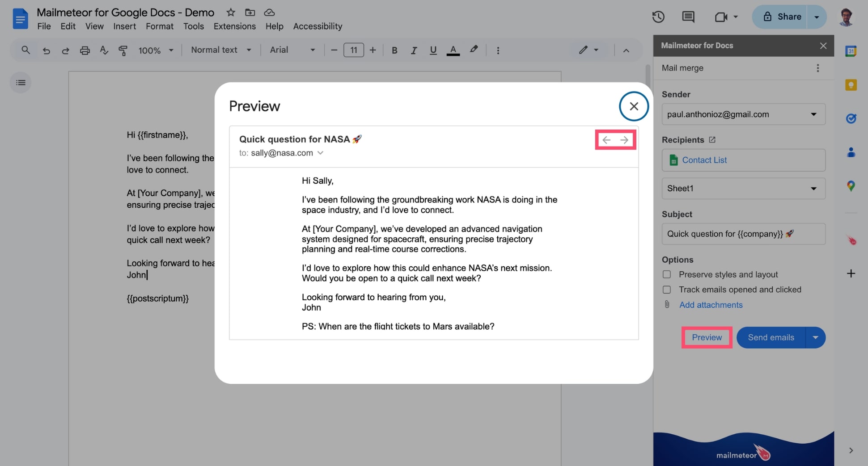
Task: Open the recipients external link icon
Action: (x=712, y=140)
